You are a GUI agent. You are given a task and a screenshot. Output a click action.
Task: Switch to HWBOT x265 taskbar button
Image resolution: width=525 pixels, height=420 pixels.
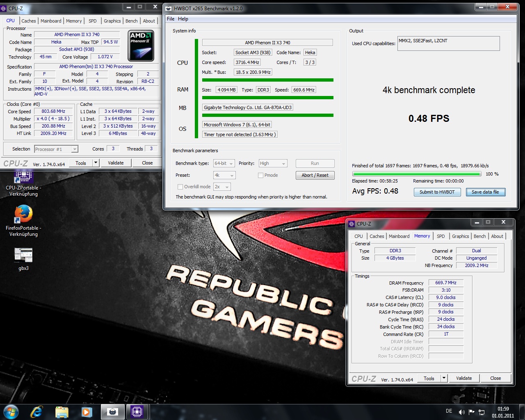pyautogui.click(x=112, y=412)
